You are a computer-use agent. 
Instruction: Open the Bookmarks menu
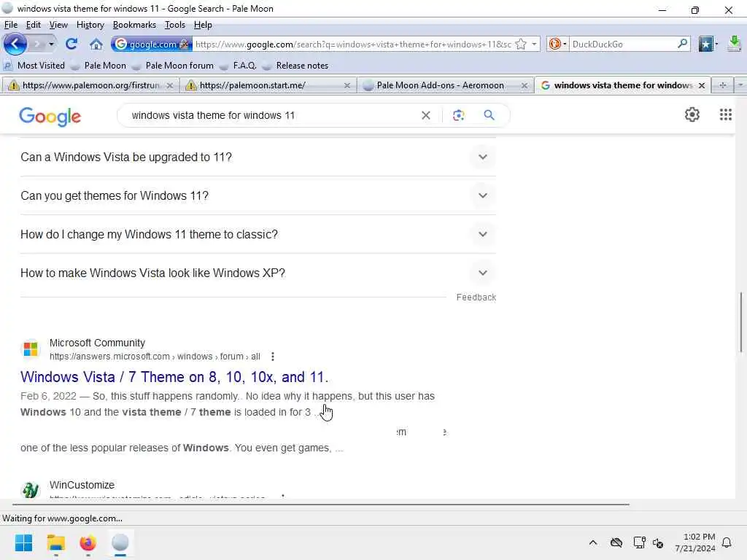click(134, 25)
